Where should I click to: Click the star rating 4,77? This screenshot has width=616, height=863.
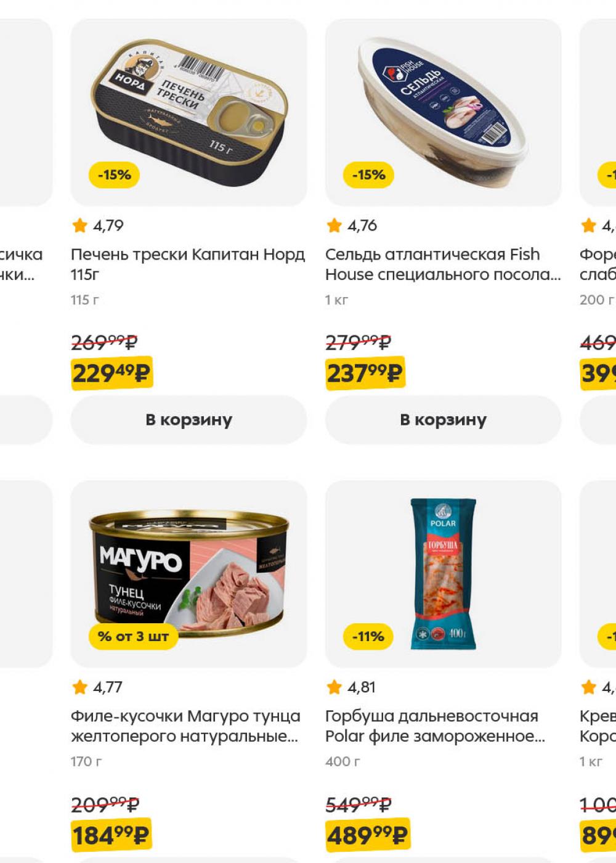pyautogui.click(x=97, y=687)
